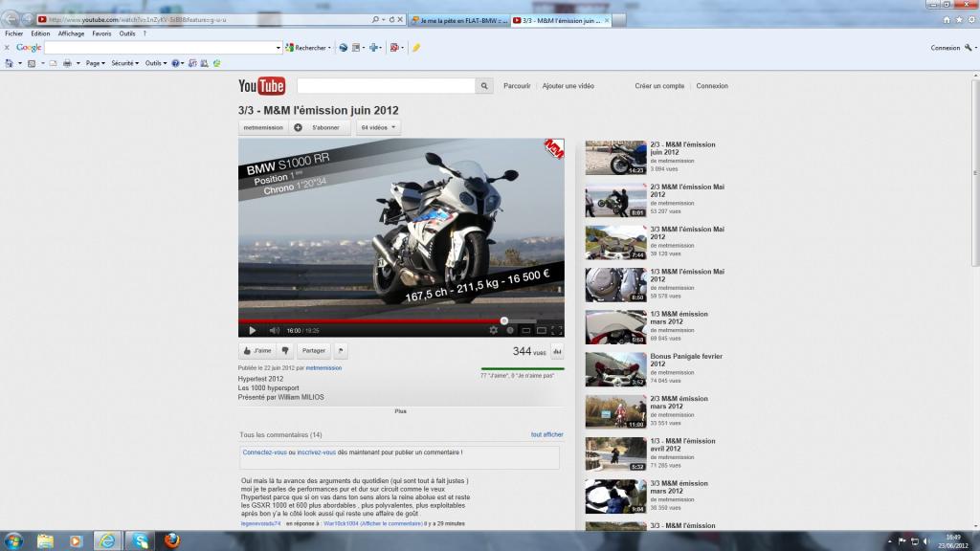The width and height of the screenshot is (980, 551).
Task: Close the Google toolbar
Action: click(7, 48)
